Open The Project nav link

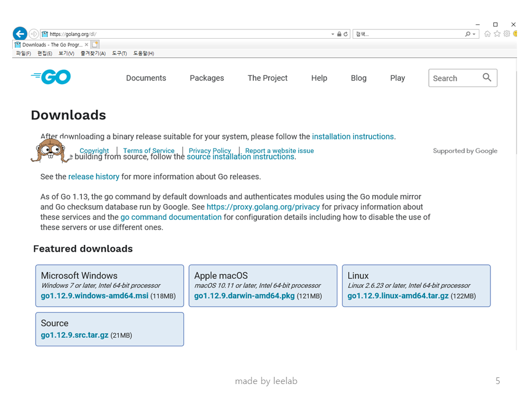(267, 78)
